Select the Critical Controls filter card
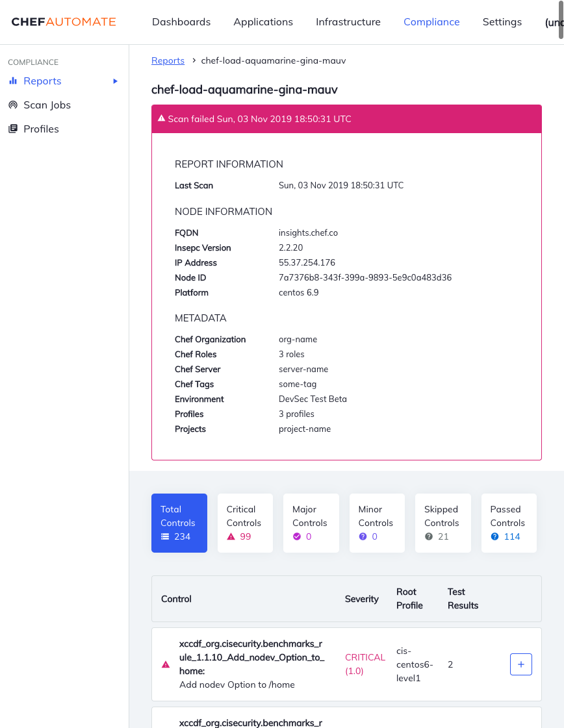 pyautogui.click(x=245, y=523)
